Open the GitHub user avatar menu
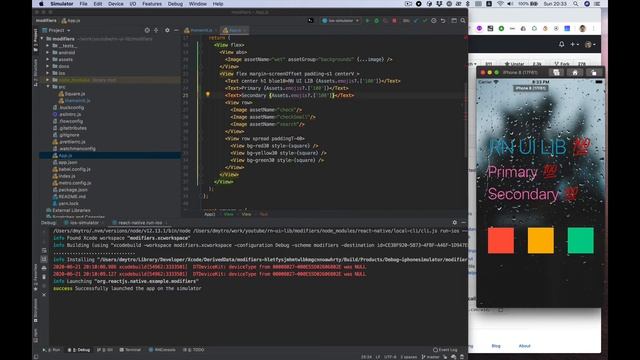The image size is (640, 360). pyautogui.click(x=590, y=44)
